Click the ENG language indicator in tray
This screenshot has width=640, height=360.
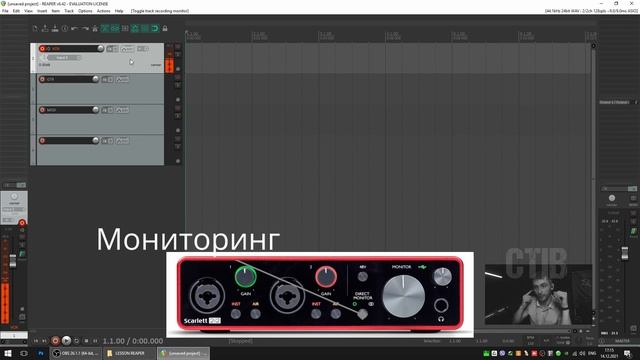pos(592,353)
